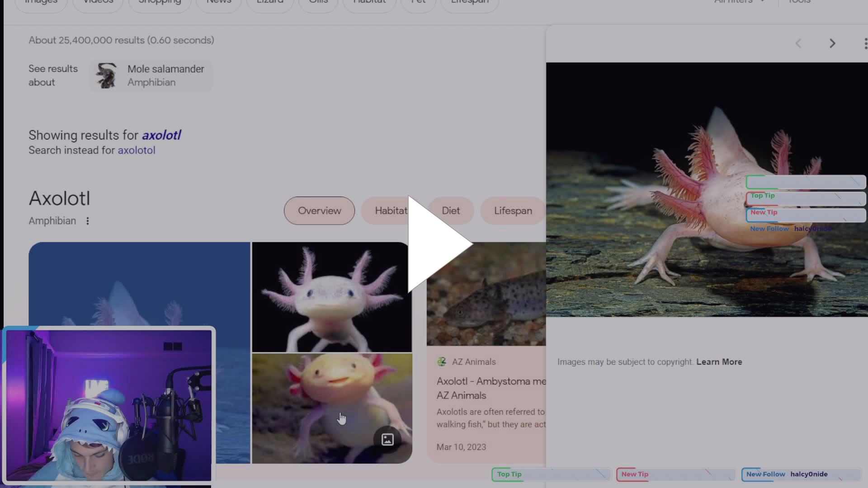Click the three-dot menu in the image panel
Image resolution: width=868 pixels, height=488 pixels.
[x=865, y=43]
